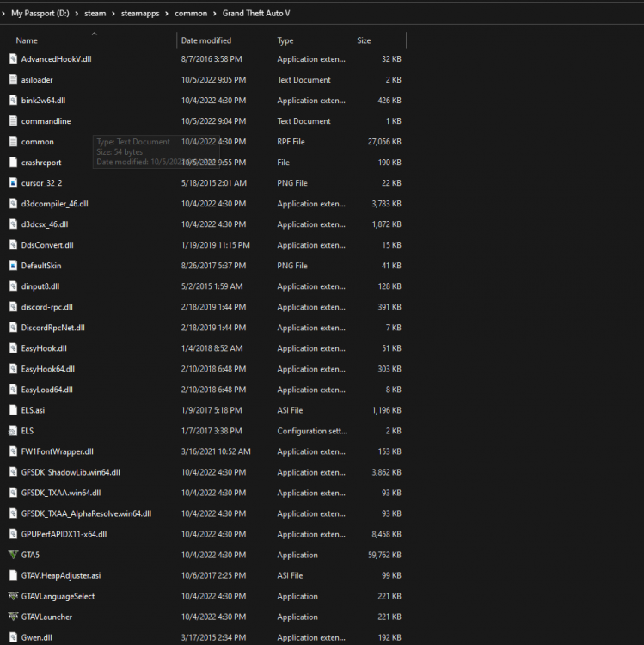Select the DiscordRpcNet.dll icon

pyautogui.click(x=13, y=328)
